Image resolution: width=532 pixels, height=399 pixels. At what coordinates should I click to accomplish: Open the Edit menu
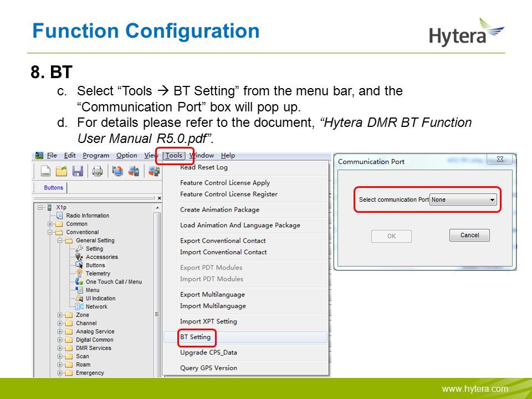[70, 155]
